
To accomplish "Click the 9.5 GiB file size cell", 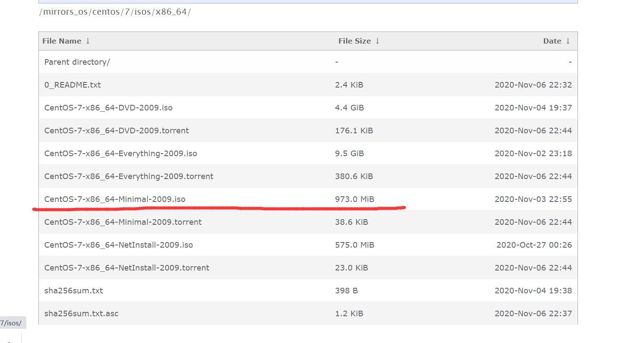I will 350,154.
